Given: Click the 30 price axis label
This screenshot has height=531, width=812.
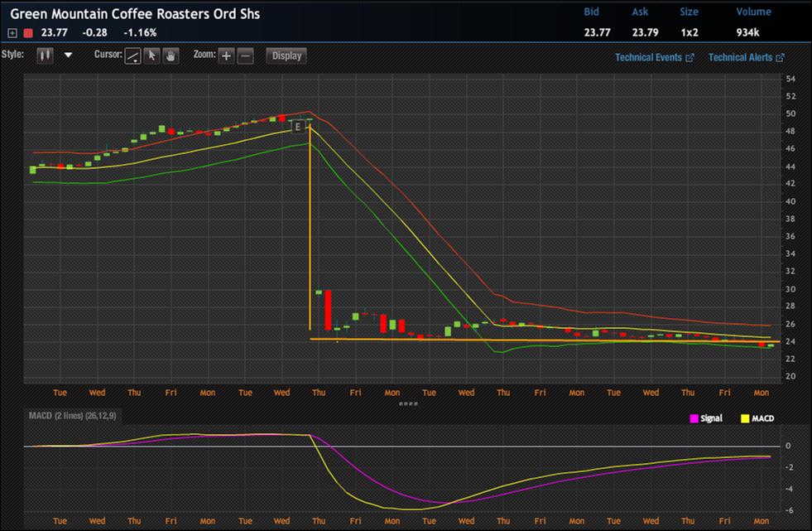Looking at the screenshot, I should click(x=790, y=289).
